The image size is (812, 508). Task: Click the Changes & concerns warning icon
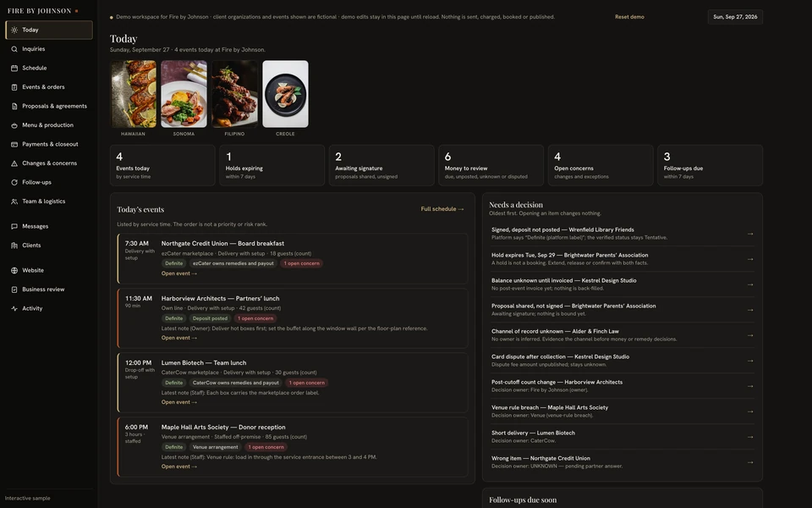pos(14,163)
